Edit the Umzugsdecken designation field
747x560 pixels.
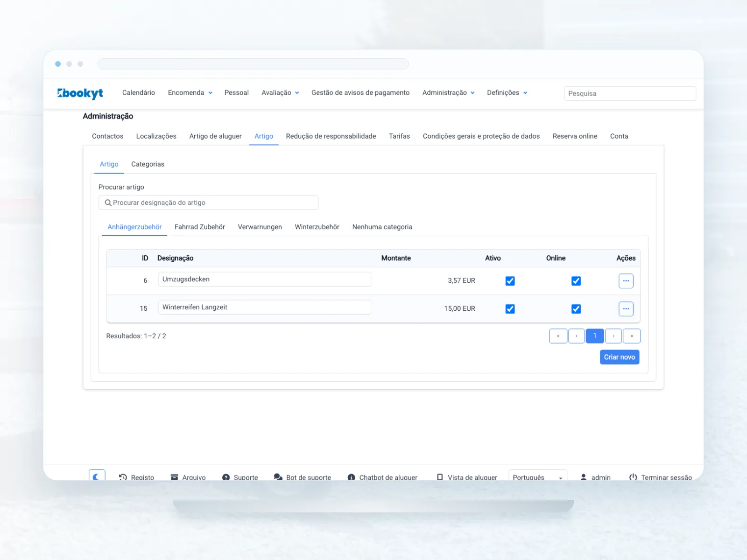[265, 279]
